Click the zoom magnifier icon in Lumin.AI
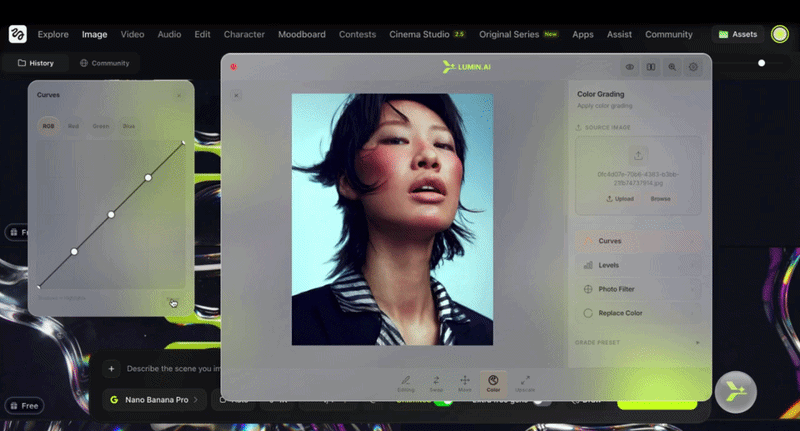 672,67
